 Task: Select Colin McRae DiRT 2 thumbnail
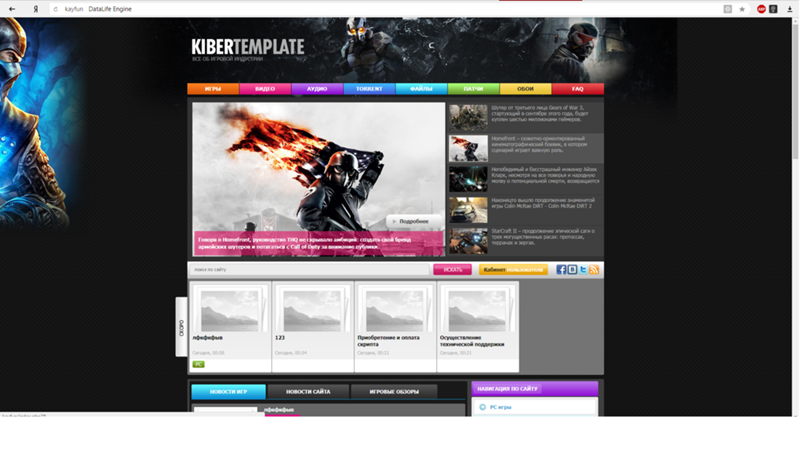[468, 210]
